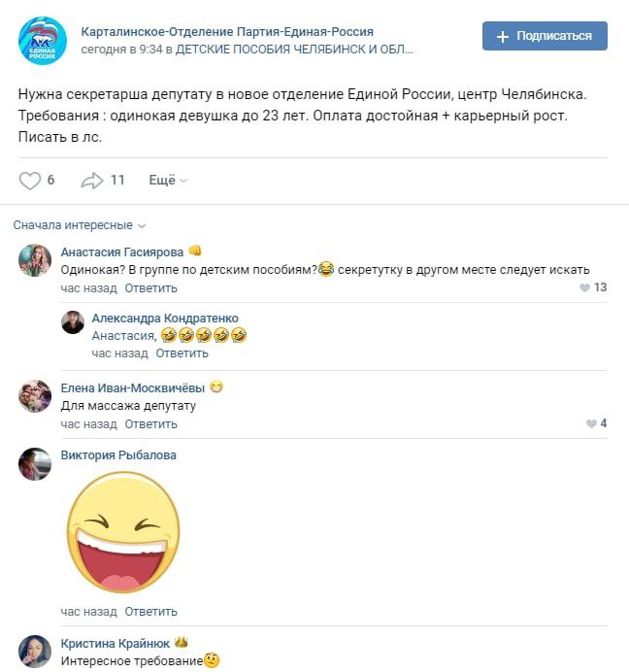Viewport: 629px width, 672px height.
Task: Open Карталинское-Отделение Партия-Единая-Россия page link
Action: 227,32
